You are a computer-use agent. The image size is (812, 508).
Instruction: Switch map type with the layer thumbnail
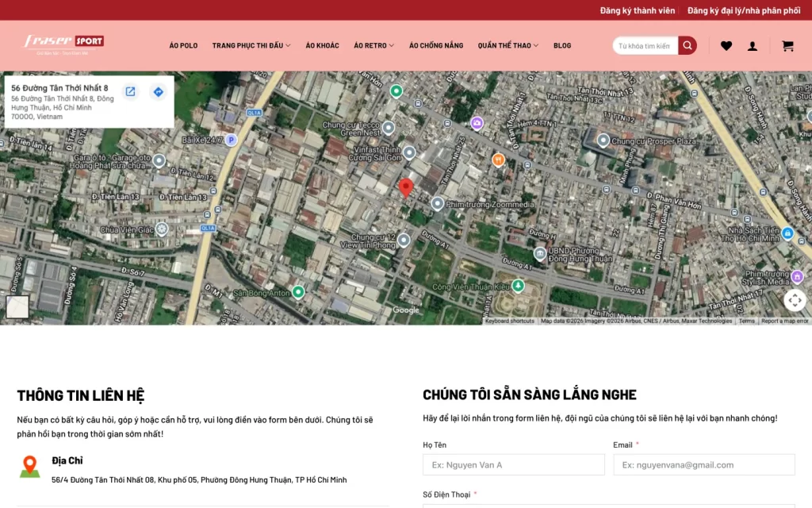[17, 306]
